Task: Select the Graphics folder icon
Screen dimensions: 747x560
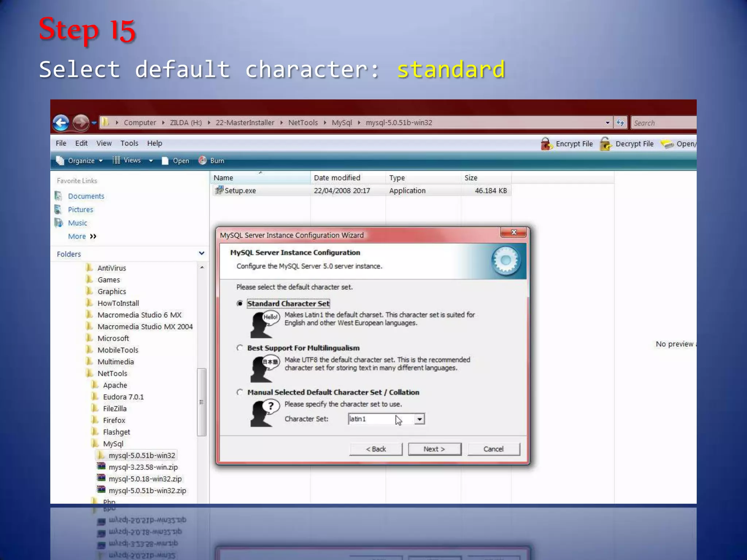Action: point(89,291)
